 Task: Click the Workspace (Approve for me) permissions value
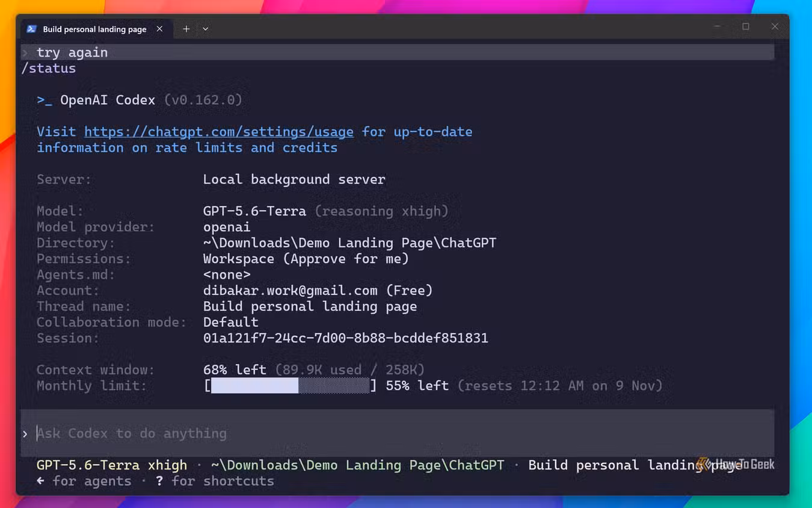(306, 259)
